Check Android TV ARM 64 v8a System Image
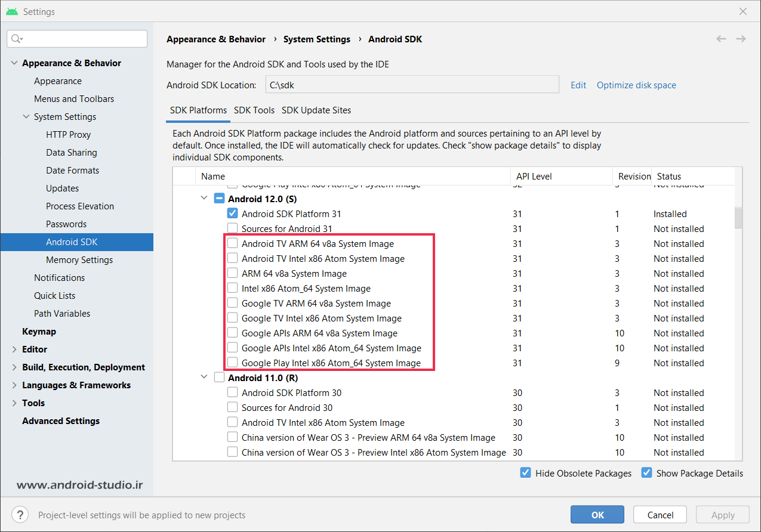Image resolution: width=761 pixels, height=532 pixels. pos(232,243)
